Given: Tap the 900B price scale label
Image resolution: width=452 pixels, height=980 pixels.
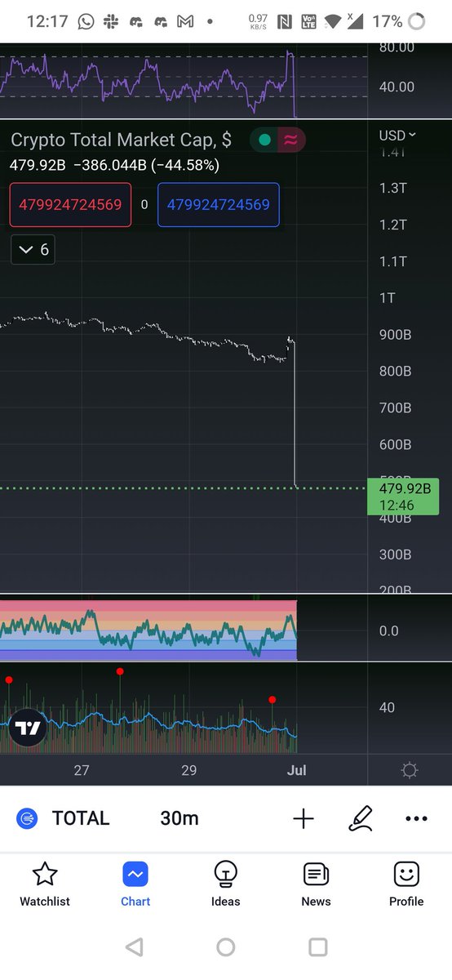Looking at the screenshot, I should (x=393, y=335).
